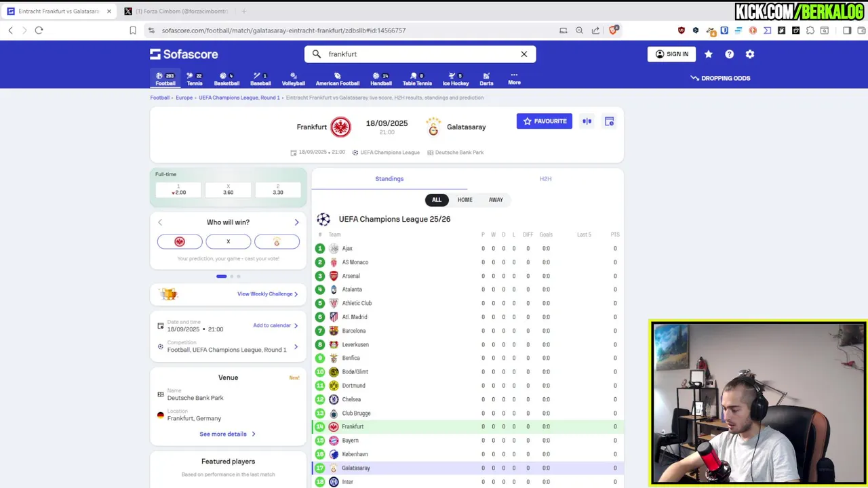Open favourites star in header

pyautogui.click(x=709, y=54)
